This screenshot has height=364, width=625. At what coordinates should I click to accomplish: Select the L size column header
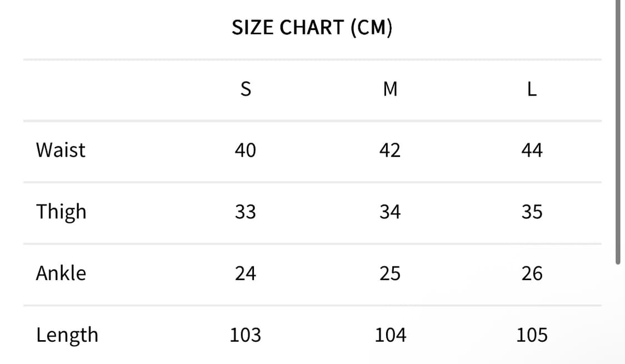pos(532,89)
